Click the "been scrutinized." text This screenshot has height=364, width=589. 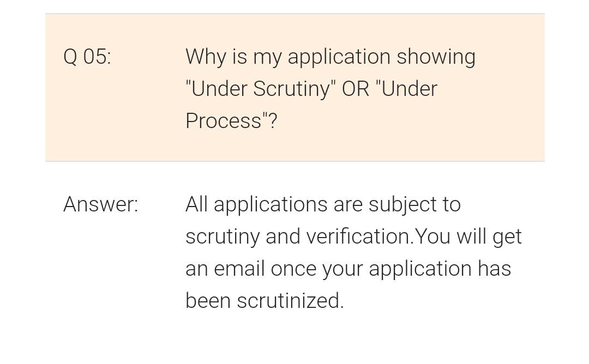click(265, 301)
